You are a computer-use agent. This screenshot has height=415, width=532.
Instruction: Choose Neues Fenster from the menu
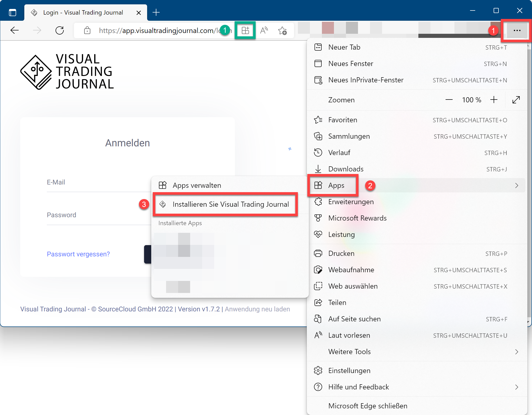[x=417, y=64]
